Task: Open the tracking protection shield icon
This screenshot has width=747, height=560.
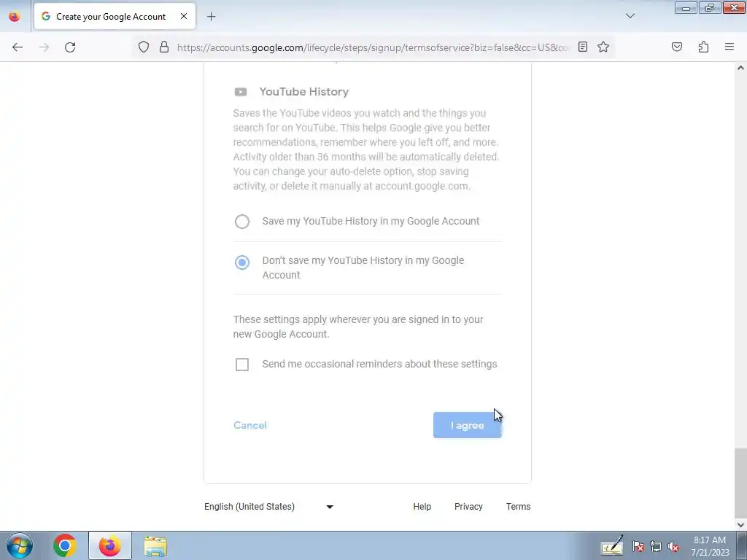Action: click(144, 47)
